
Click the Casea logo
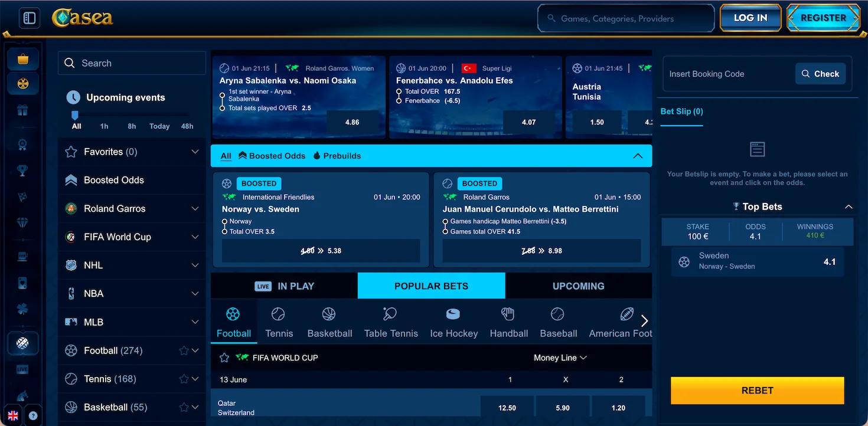83,18
